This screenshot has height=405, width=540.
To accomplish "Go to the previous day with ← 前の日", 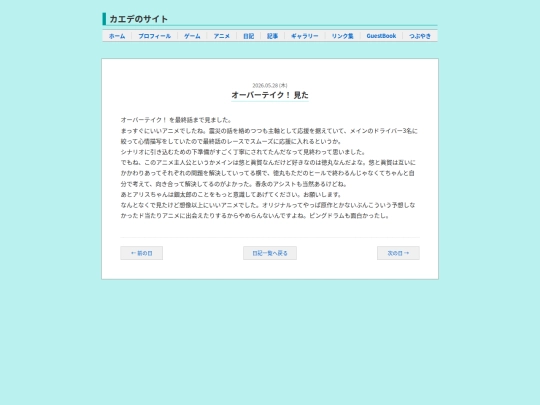I will click(x=142, y=253).
